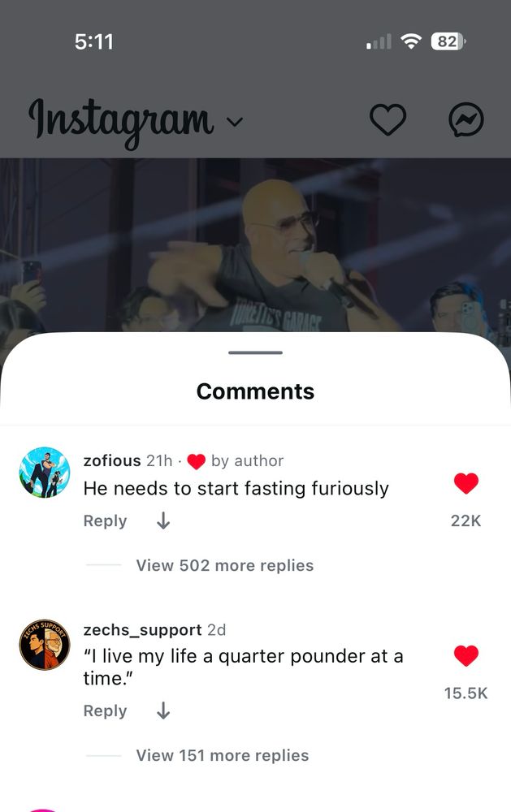Reply to zechs_support comment

(106, 710)
